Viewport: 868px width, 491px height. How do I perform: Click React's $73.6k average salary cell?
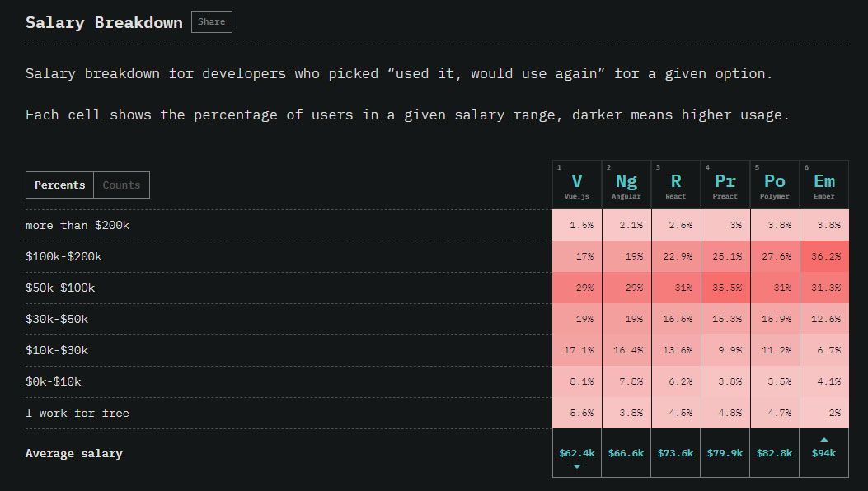pyautogui.click(x=675, y=452)
